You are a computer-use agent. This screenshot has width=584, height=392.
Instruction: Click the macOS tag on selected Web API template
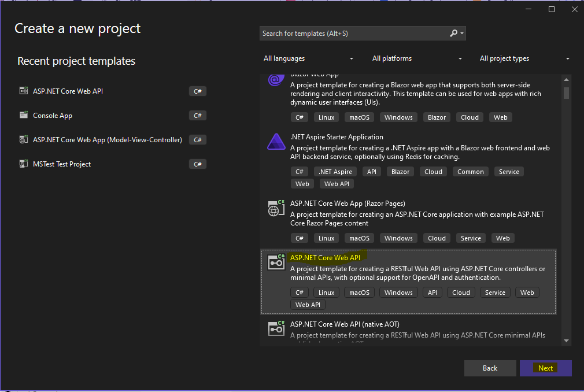coord(359,293)
